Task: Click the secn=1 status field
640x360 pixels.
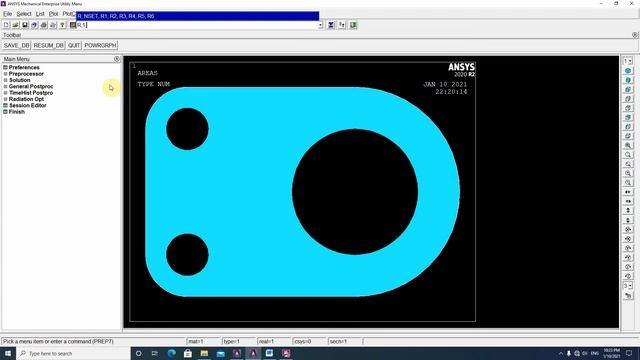Action: (x=345, y=341)
